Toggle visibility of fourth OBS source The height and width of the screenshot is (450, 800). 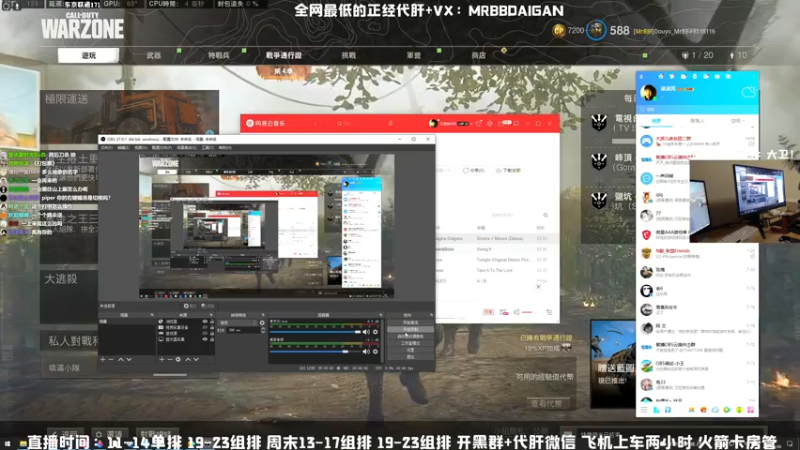(205, 339)
